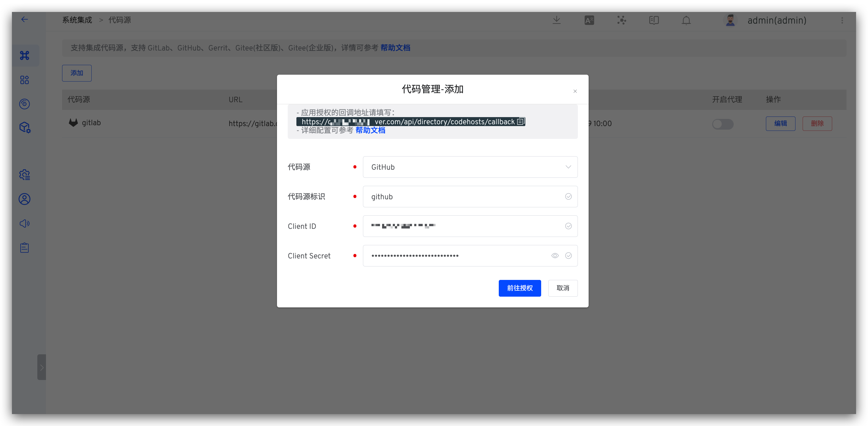Click the 代码源 breadcrumb item
This screenshot has width=868, height=426.
tap(120, 20)
